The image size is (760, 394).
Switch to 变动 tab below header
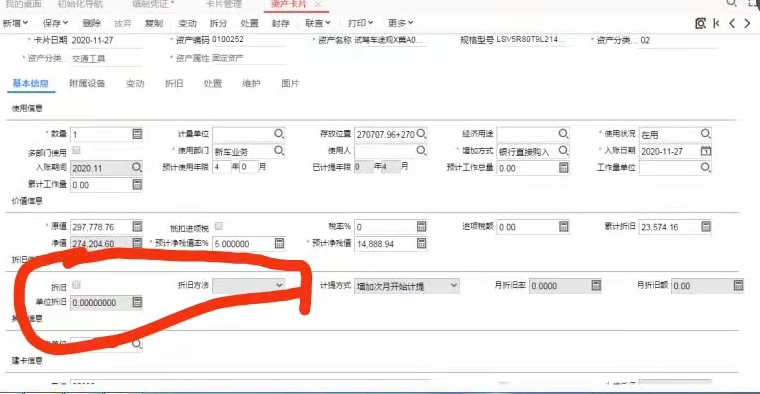[135, 83]
